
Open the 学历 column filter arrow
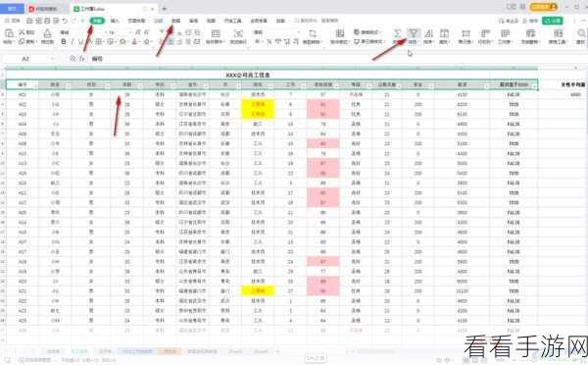click(x=172, y=86)
